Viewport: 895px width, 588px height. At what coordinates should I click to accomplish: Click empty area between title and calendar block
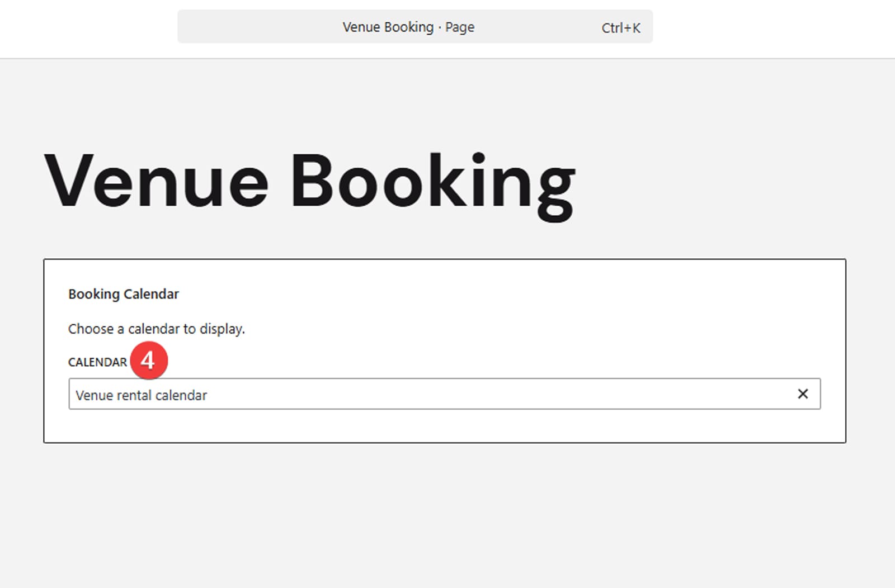(445, 240)
